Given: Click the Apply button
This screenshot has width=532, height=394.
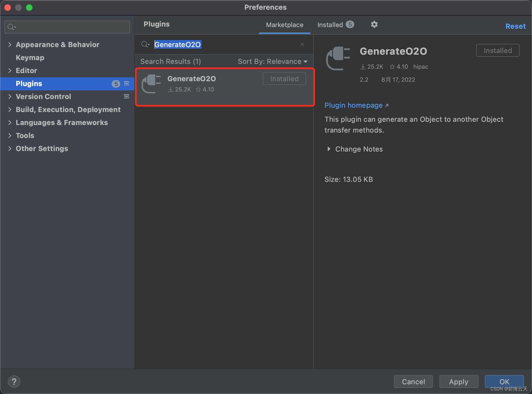Looking at the screenshot, I should 458,382.
